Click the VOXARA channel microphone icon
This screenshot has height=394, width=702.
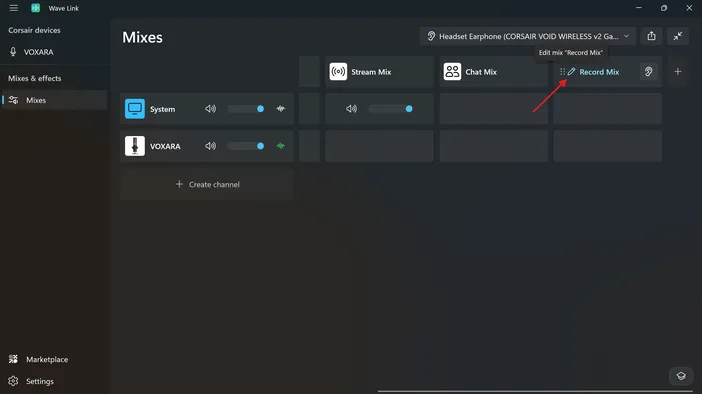pyautogui.click(x=135, y=146)
